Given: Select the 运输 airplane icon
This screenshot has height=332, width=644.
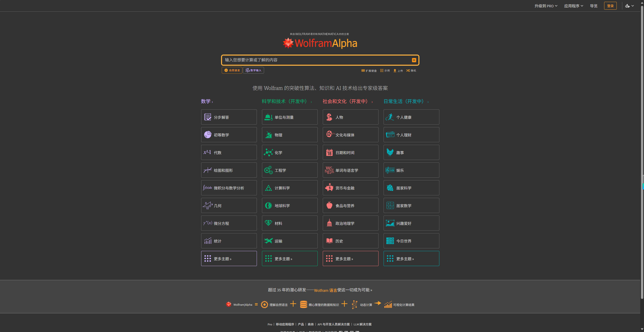Looking at the screenshot, I should [268, 241].
